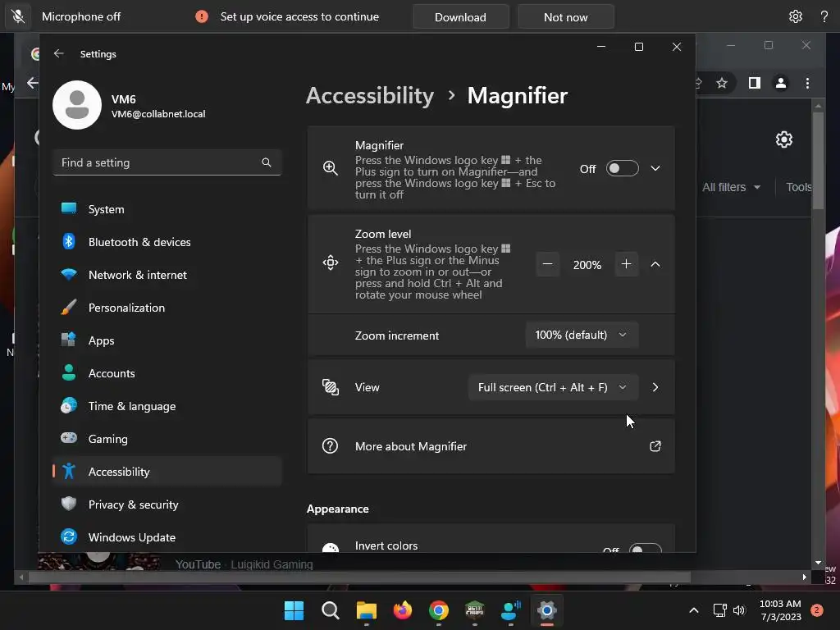
Task: Open Bluetooth & devices settings
Action: pos(167,242)
